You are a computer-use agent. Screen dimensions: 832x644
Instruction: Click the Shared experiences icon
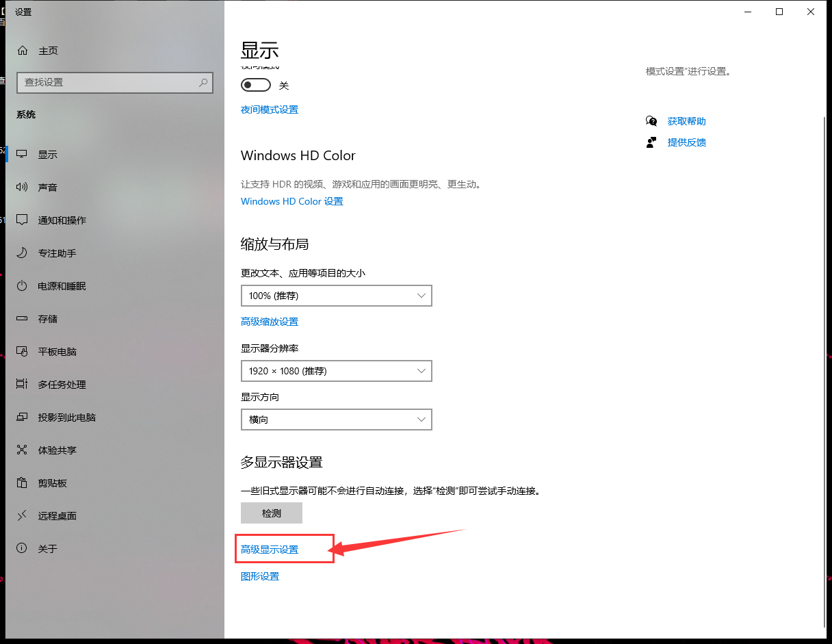23,450
